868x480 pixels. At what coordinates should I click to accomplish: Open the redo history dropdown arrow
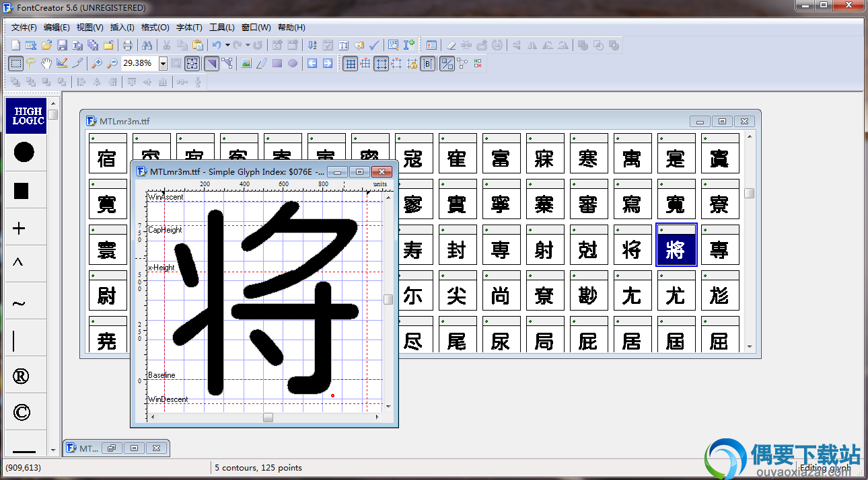pos(248,45)
